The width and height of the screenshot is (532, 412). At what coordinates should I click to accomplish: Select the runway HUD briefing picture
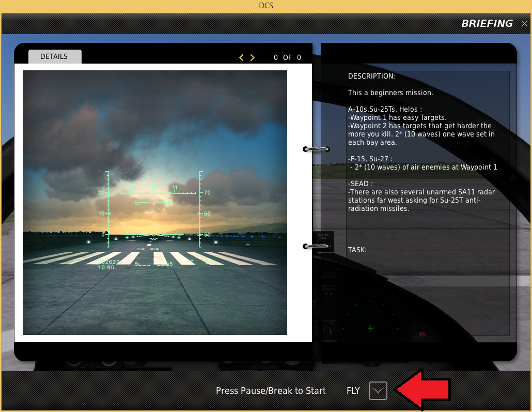point(155,203)
